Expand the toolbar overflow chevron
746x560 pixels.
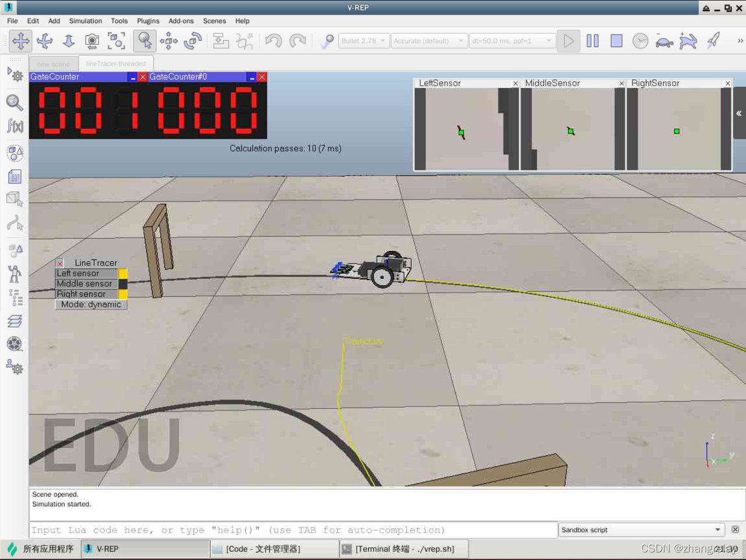740,41
